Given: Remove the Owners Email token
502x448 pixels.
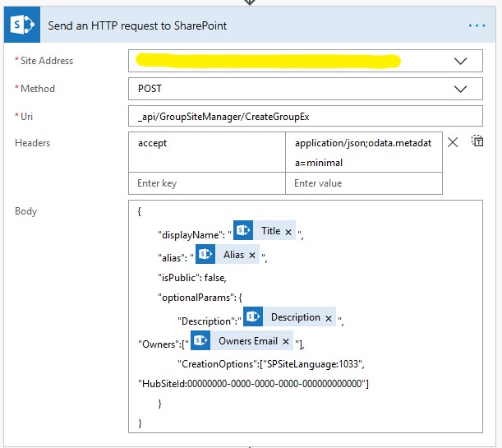Looking at the screenshot, I should coord(286,342).
